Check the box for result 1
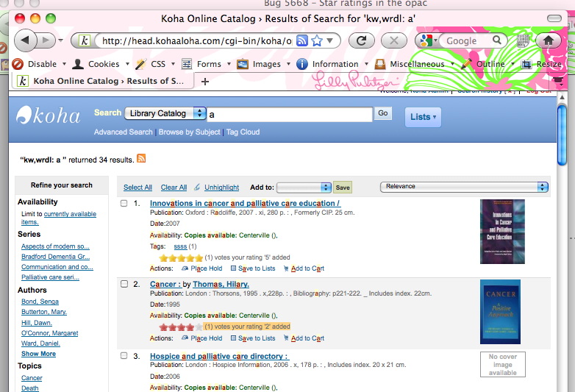 [124, 204]
